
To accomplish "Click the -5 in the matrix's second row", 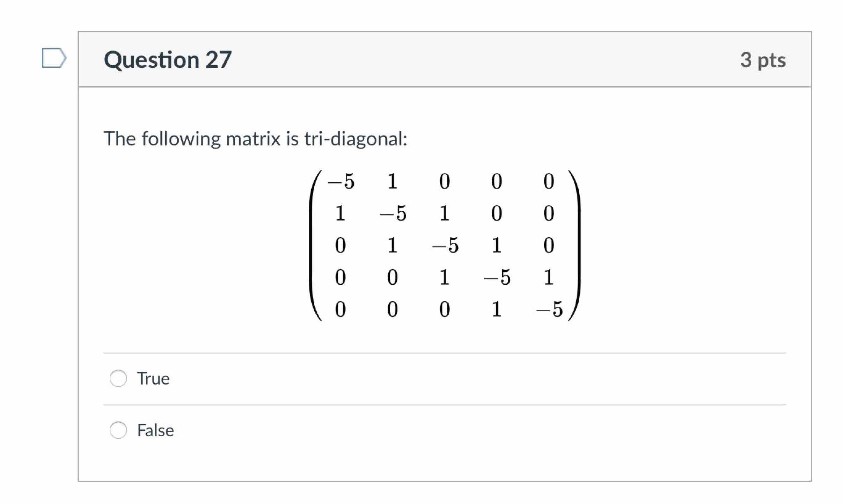I will (393, 213).
